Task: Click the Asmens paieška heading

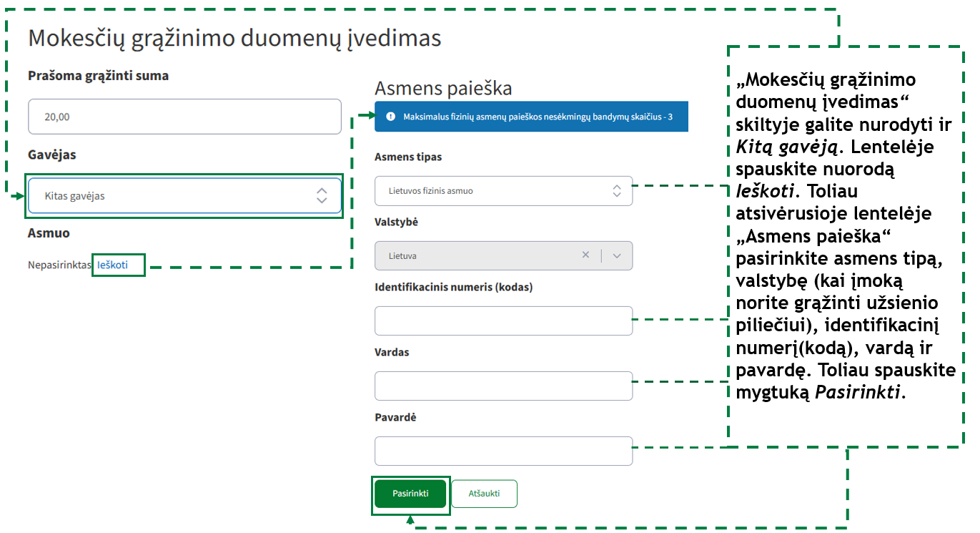Action: pyautogui.click(x=443, y=88)
